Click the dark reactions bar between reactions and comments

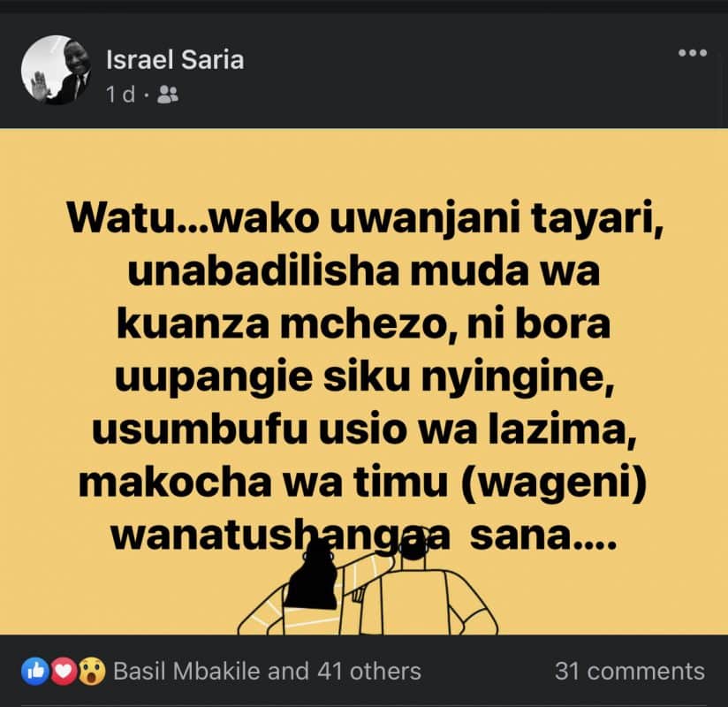(x=488, y=672)
